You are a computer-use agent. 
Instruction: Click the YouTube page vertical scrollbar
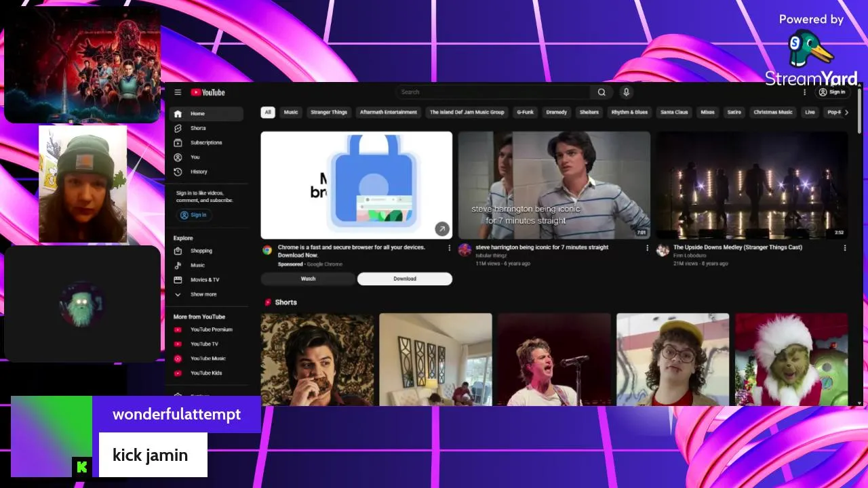pyautogui.click(x=860, y=112)
